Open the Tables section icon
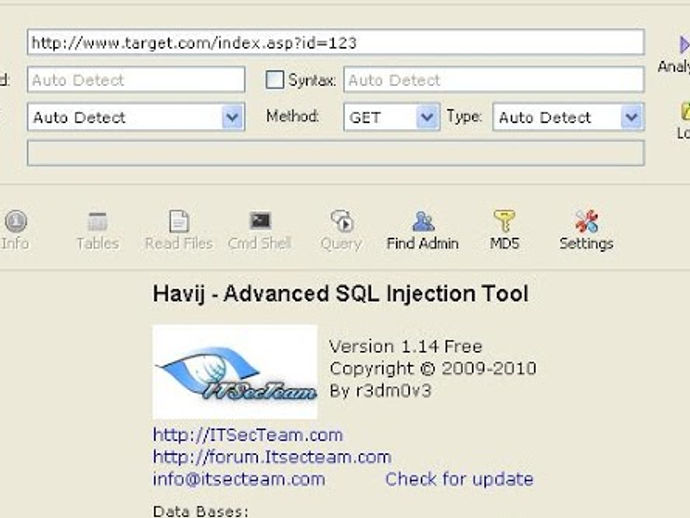Image resolution: width=690 pixels, height=518 pixels. pos(97,221)
